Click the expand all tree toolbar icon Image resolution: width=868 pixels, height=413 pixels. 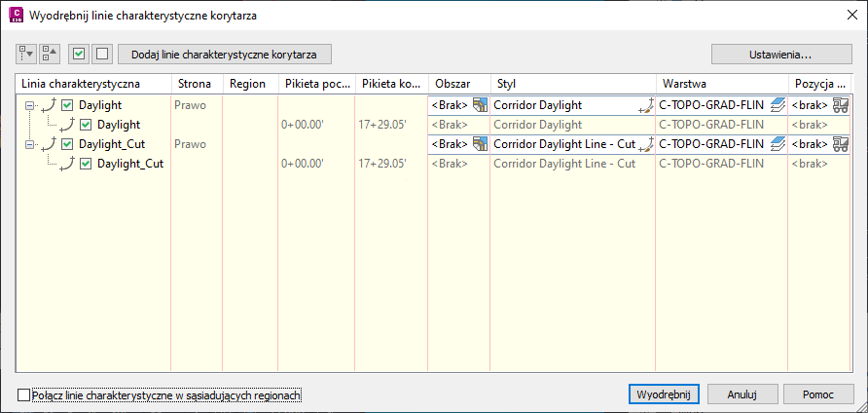pyautogui.click(x=26, y=54)
